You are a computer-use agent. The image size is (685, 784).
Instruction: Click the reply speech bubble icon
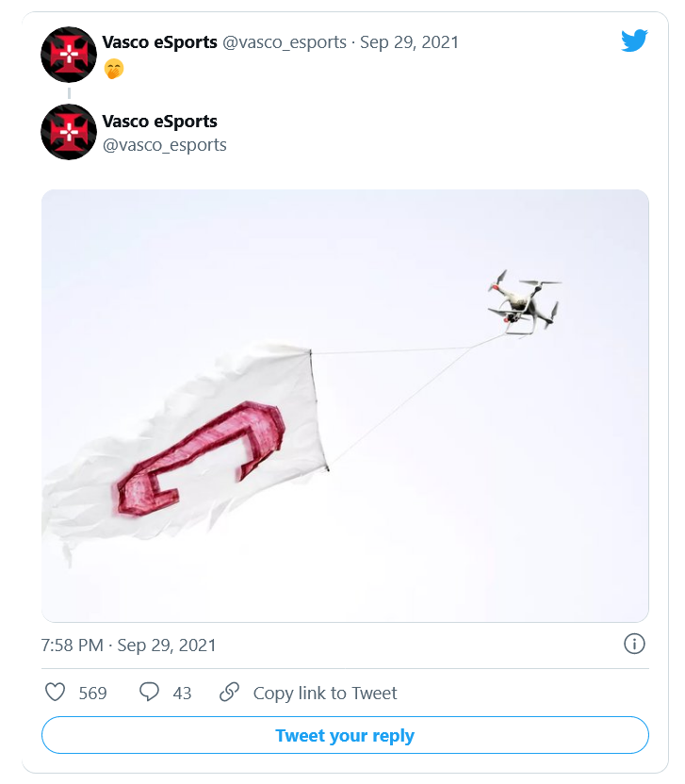[x=149, y=693]
